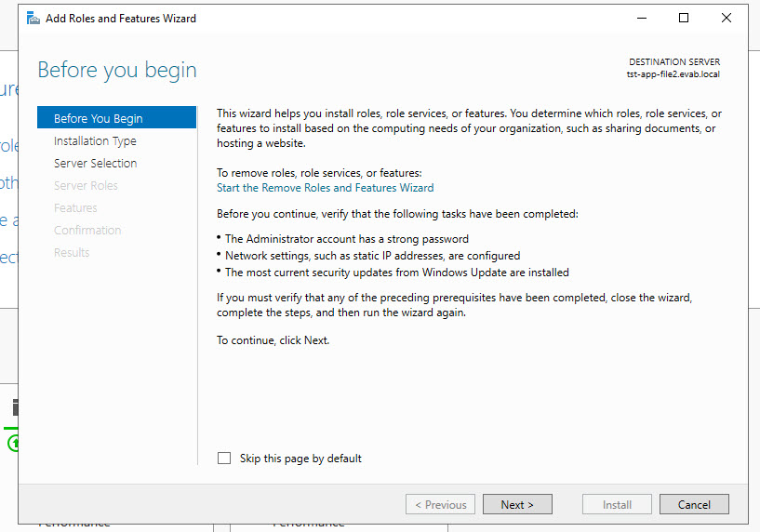Click the Install button
The width and height of the screenshot is (760, 532).
point(617,504)
